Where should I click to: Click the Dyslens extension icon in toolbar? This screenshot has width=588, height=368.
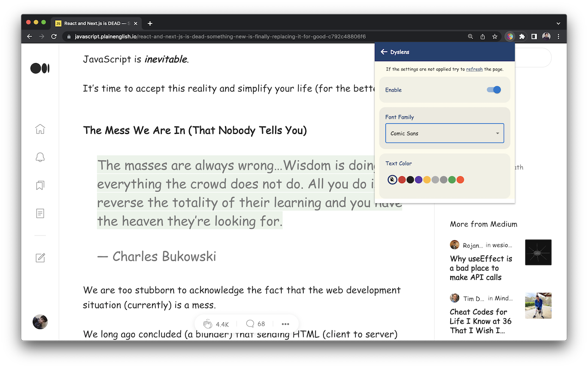pyautogui.click(x=509, y=36)
